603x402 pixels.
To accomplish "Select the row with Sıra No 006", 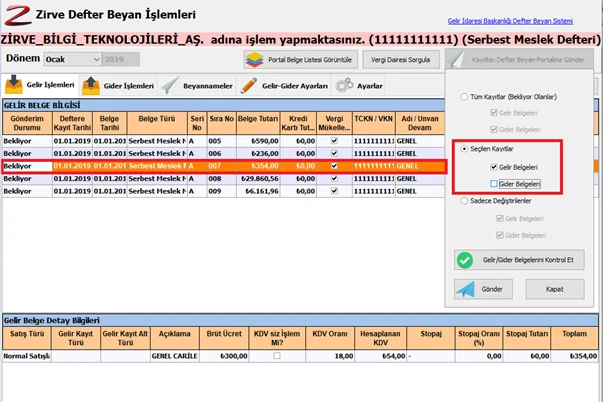I will coord(223,153).
